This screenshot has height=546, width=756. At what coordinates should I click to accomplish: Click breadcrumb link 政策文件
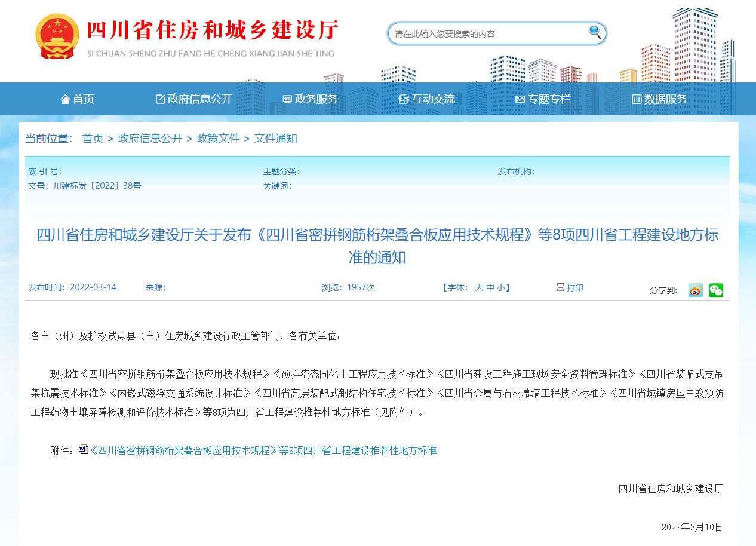point(218,139)
